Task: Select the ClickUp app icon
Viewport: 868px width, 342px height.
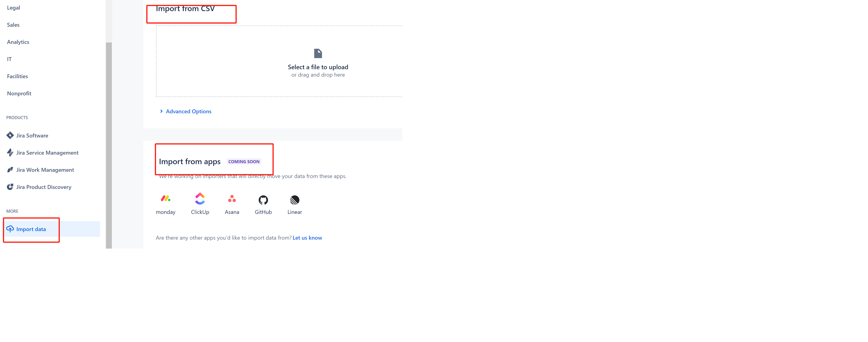Action: [x=200, y=199]
